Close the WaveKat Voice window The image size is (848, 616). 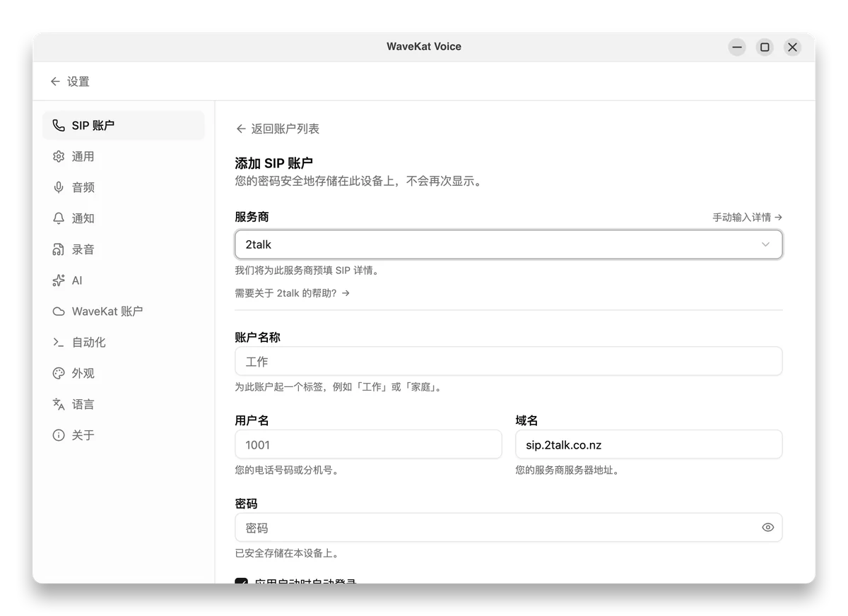(792, 47)
